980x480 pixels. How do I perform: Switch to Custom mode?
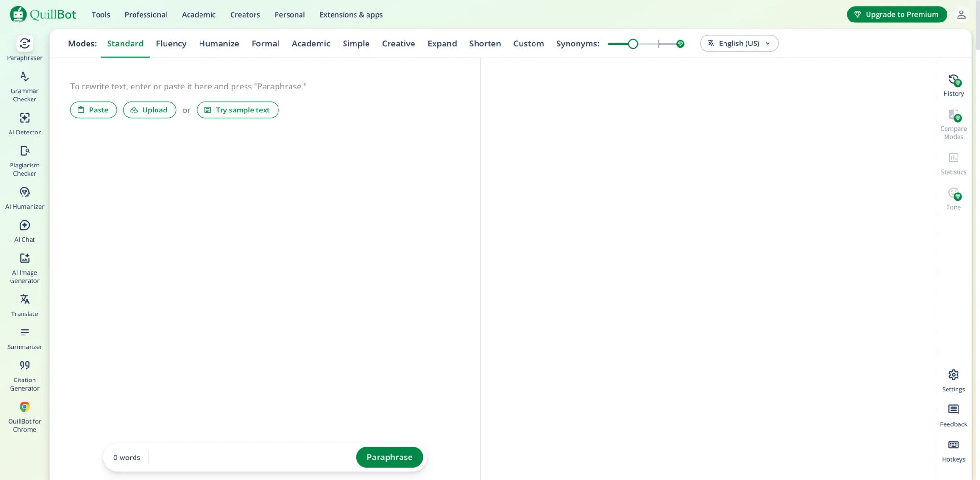[528, 44]
